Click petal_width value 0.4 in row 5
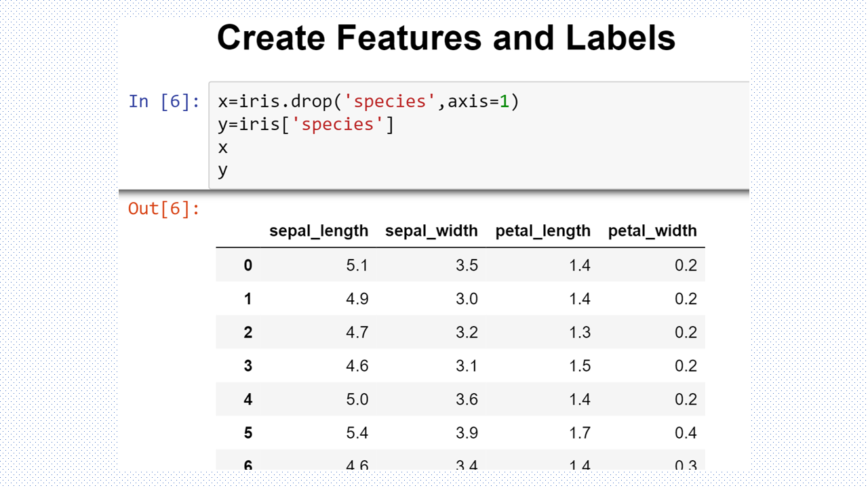 (x=686, y=433)
